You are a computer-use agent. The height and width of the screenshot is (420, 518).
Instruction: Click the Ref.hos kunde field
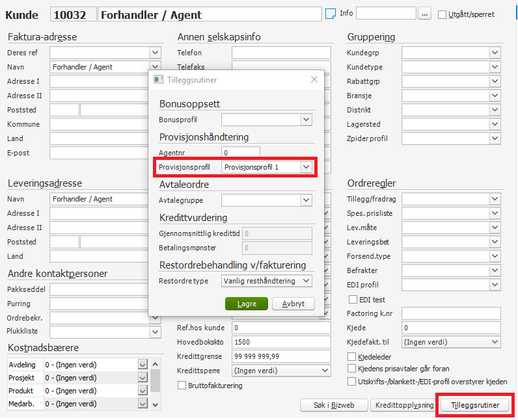tap(281, 328)
